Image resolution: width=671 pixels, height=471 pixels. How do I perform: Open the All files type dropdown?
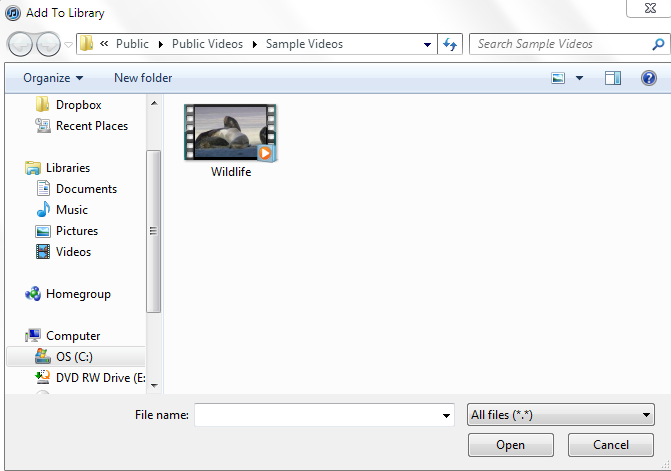[561, 414]
